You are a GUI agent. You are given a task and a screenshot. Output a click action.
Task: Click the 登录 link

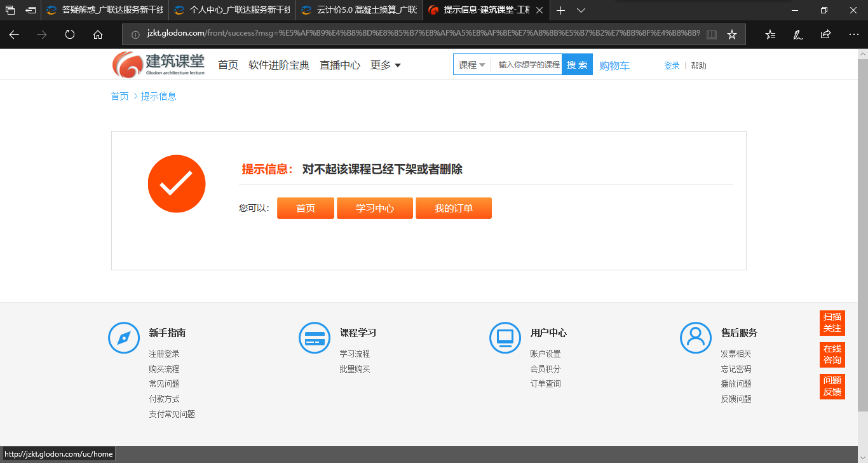tap(672, 66)
